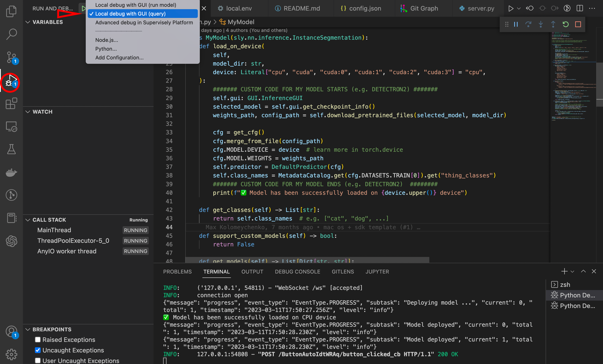Open the Extensions view
603x364 pixels.
click(x=11, y=104)
